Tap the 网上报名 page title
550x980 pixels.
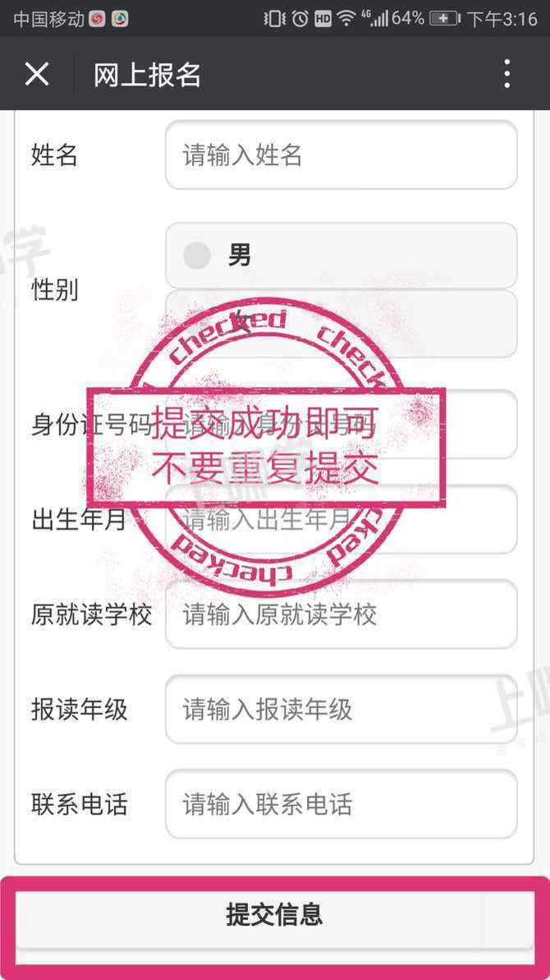pyautogui.click(x=147, y=75)
